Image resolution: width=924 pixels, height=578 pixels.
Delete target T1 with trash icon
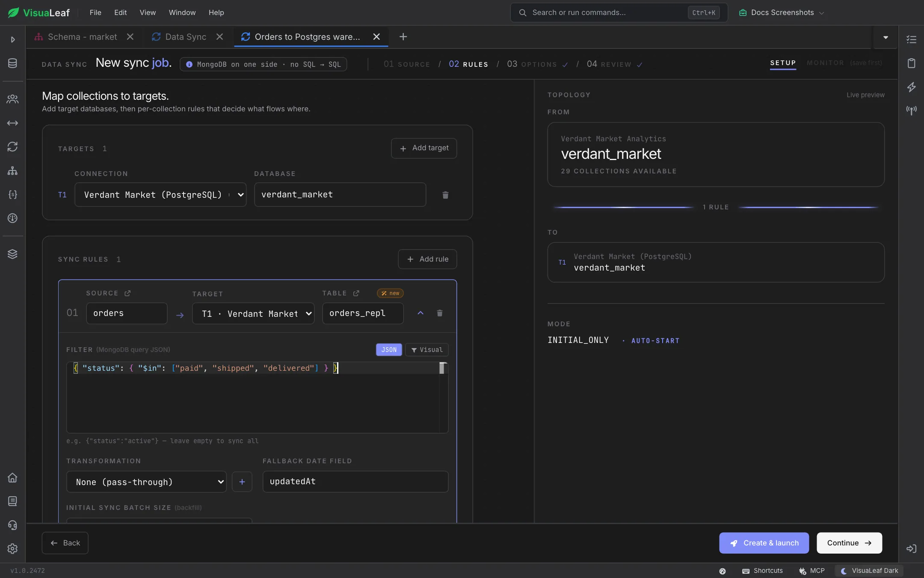tap(445, 195)
